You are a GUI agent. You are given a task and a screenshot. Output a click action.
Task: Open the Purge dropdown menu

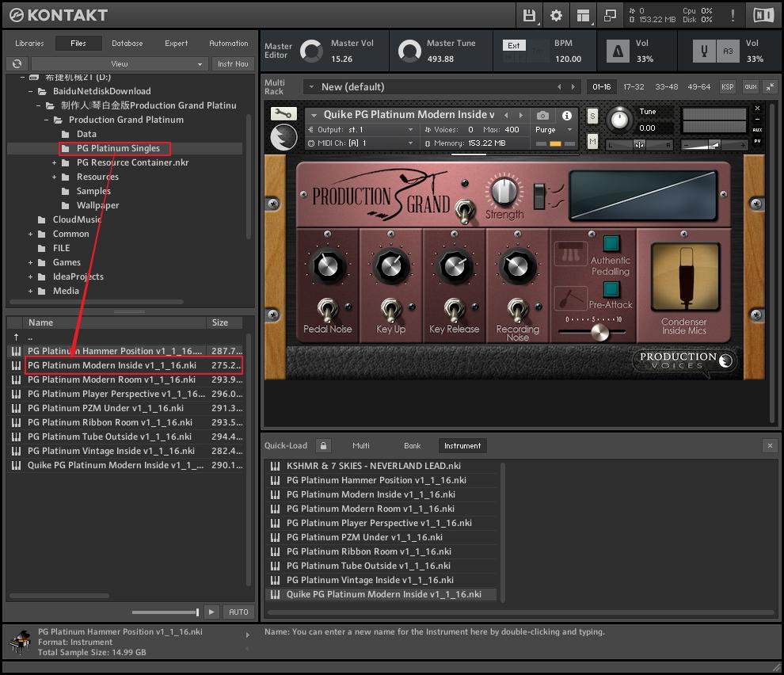(554, 130)
